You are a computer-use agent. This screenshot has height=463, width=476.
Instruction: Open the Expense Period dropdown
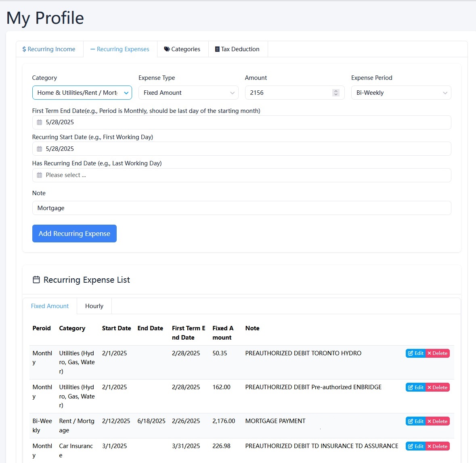(x=401, y=92)
